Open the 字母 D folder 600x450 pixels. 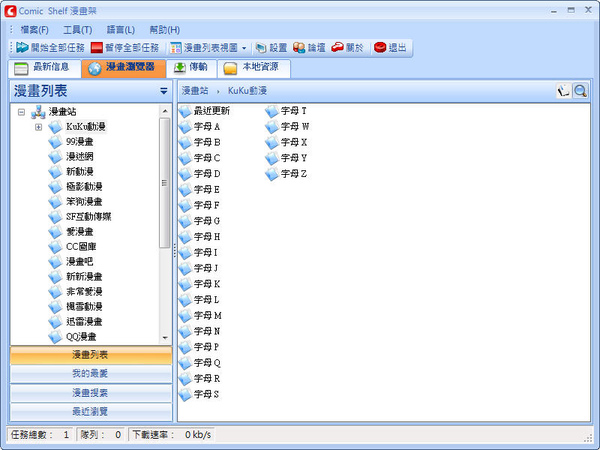[200, 174]
